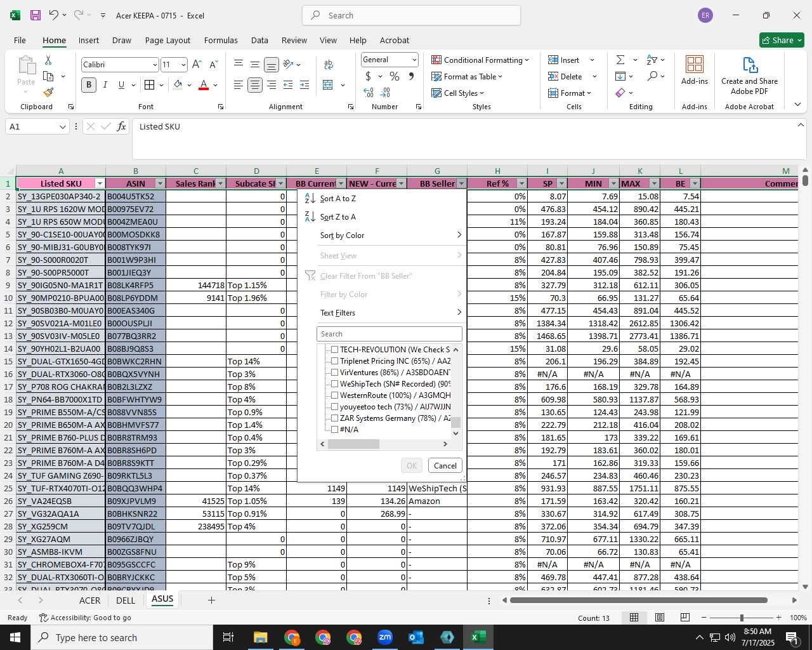This screenshot has width=812, height=650.
Task: Add a new sheet with the plus button
Action: tap(212, 600)
